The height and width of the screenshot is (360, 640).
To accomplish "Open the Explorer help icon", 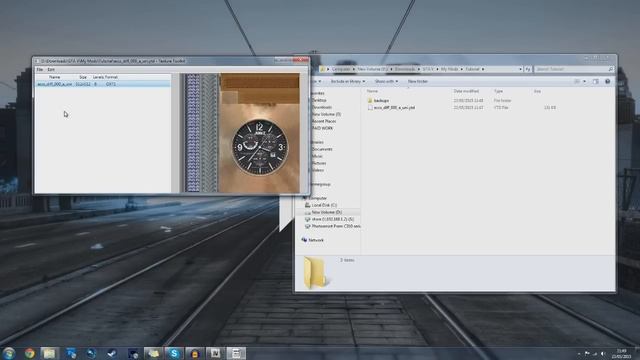I will point(607,82).
